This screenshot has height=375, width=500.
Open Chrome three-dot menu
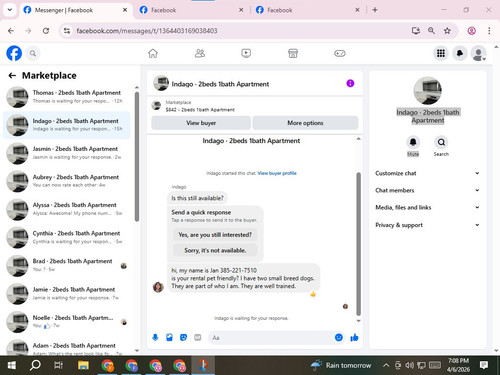pos(489,31)
